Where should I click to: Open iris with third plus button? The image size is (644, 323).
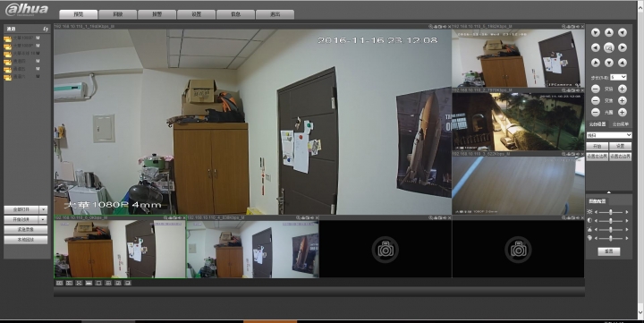click(x=623, y=112)
